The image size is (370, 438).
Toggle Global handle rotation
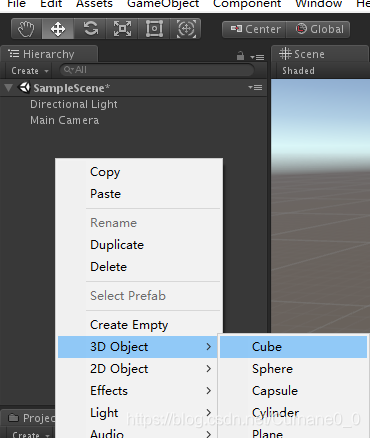318,29
